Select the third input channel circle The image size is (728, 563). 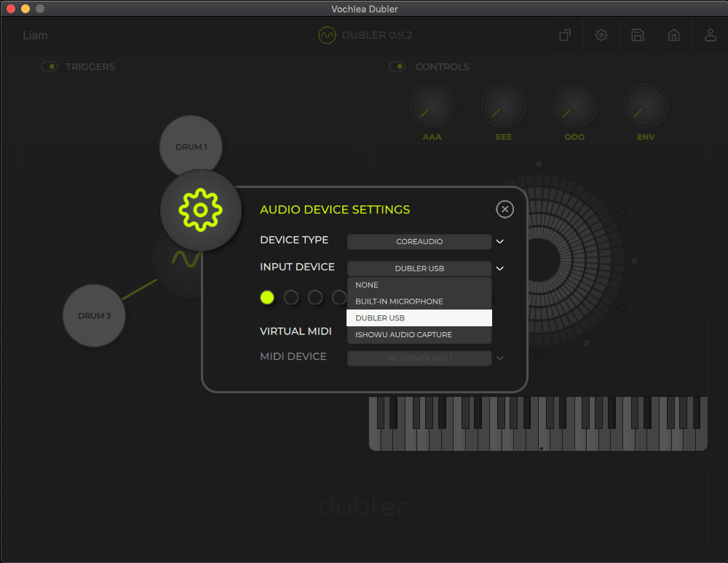tap(315, 297)
